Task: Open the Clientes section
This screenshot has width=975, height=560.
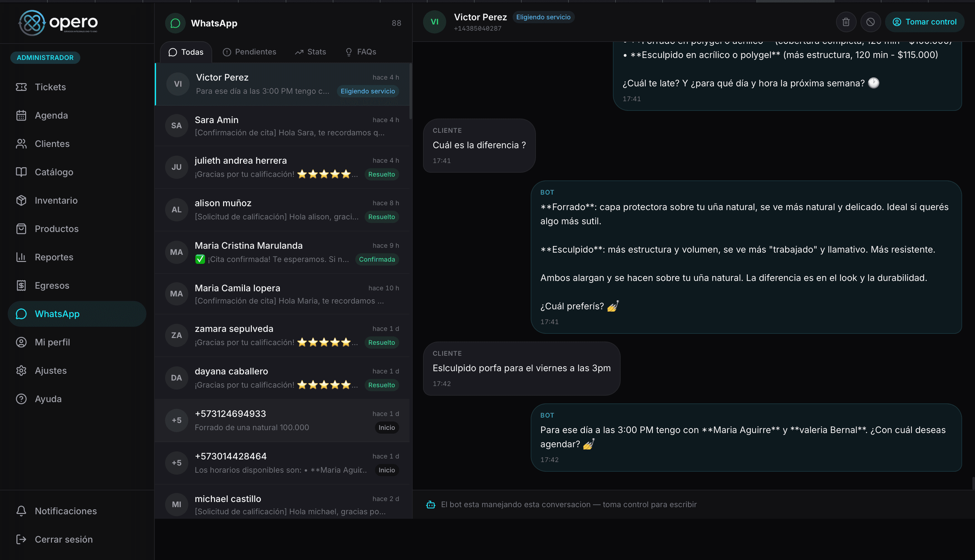Action: (52, 143)
